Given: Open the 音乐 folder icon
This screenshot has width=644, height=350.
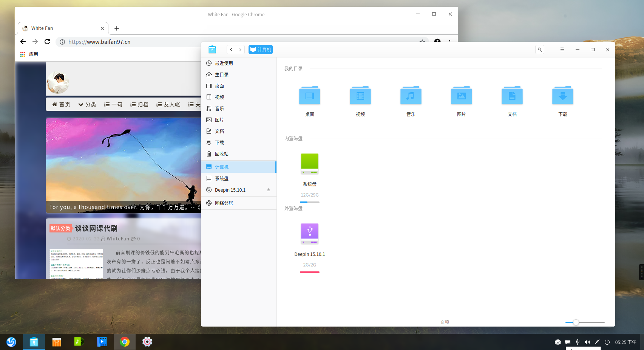Looking at the screenshot, I should pyautogui.click(x=411, y=95).
